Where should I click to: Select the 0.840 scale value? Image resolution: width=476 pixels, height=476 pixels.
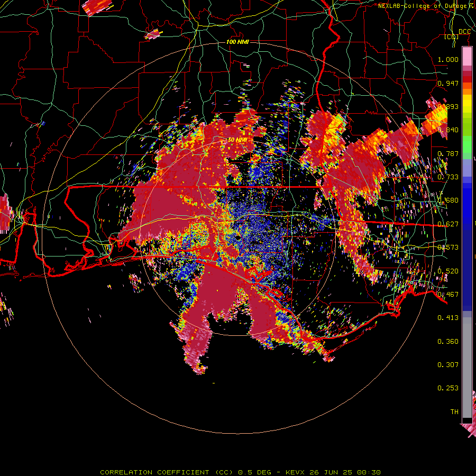point(448,130)
